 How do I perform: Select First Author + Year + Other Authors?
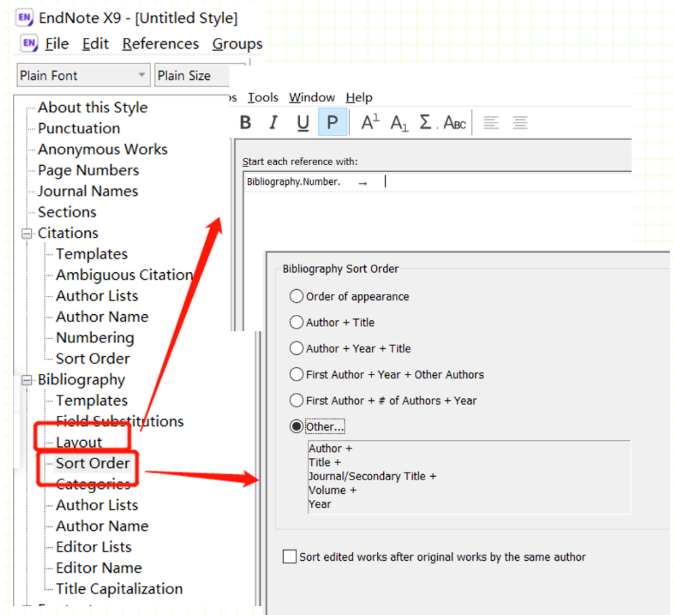click(x=296, y=374)
